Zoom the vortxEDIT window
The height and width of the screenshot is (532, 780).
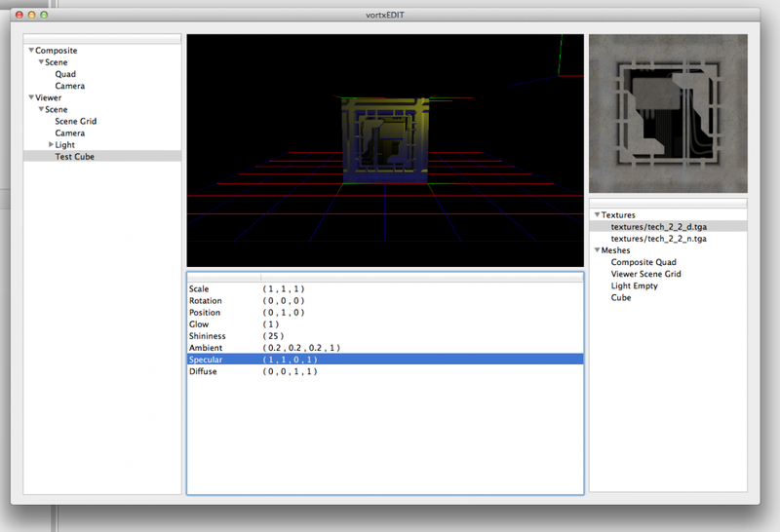pyautogui.click(x=44, y=15)
